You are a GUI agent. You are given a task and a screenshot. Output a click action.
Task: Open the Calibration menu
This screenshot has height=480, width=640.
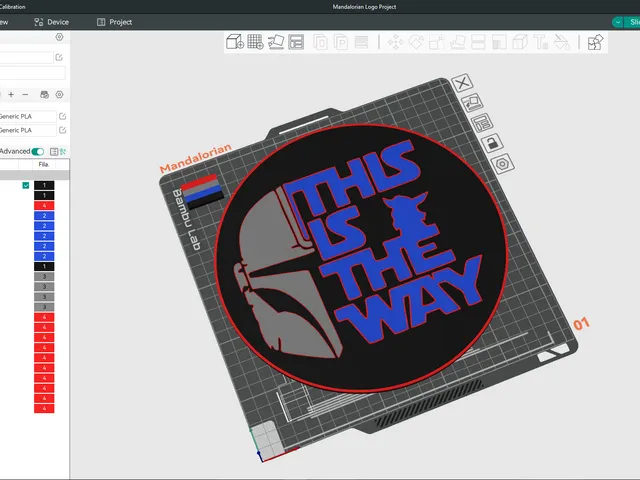(x=13, y=7)
